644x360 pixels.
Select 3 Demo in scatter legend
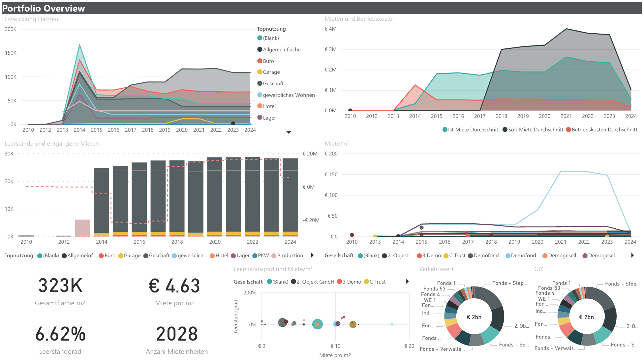tap(349, 282)
